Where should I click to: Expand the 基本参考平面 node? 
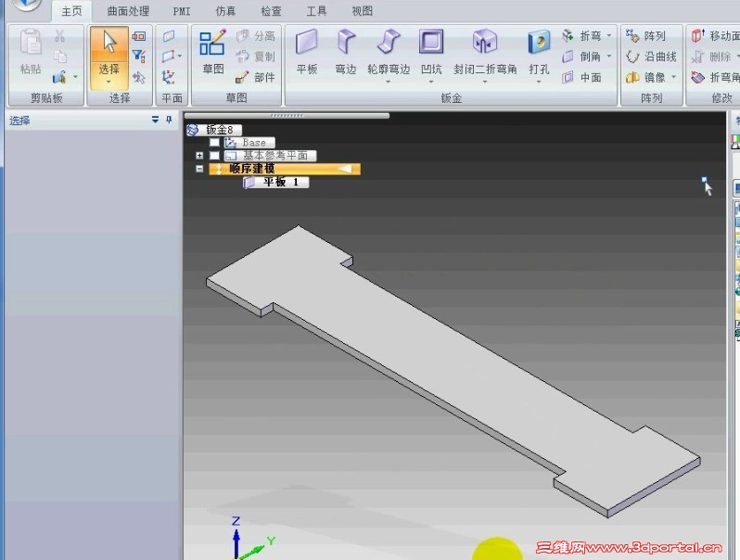tap(199, 155)
